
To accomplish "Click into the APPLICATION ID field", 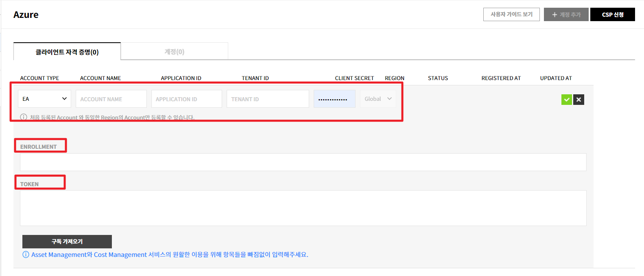I will pos(186,99).
